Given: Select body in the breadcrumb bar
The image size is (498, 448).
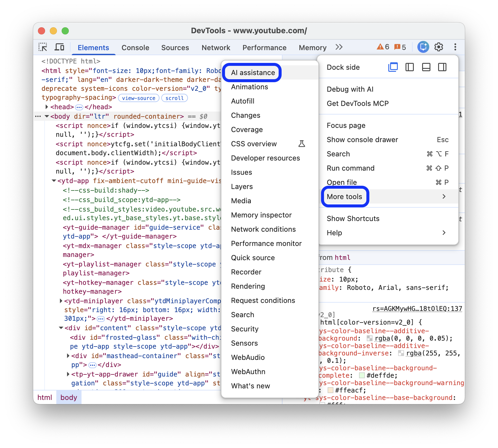Looking at the screenshot, I should [69, 398].
